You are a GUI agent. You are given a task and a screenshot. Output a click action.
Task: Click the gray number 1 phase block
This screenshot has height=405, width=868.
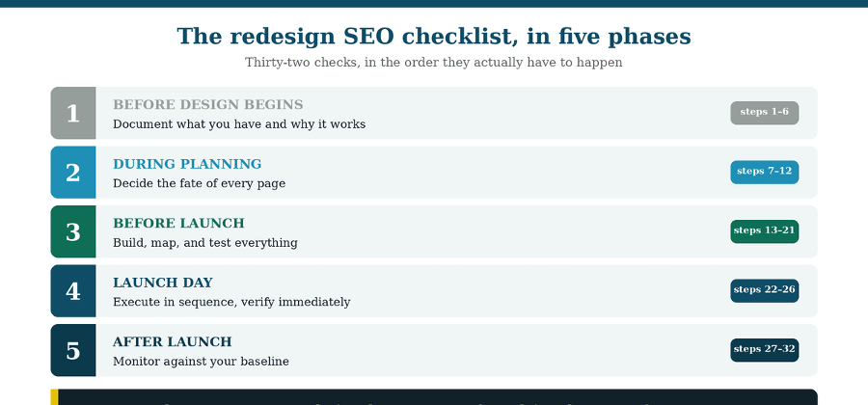pos(73,113)
